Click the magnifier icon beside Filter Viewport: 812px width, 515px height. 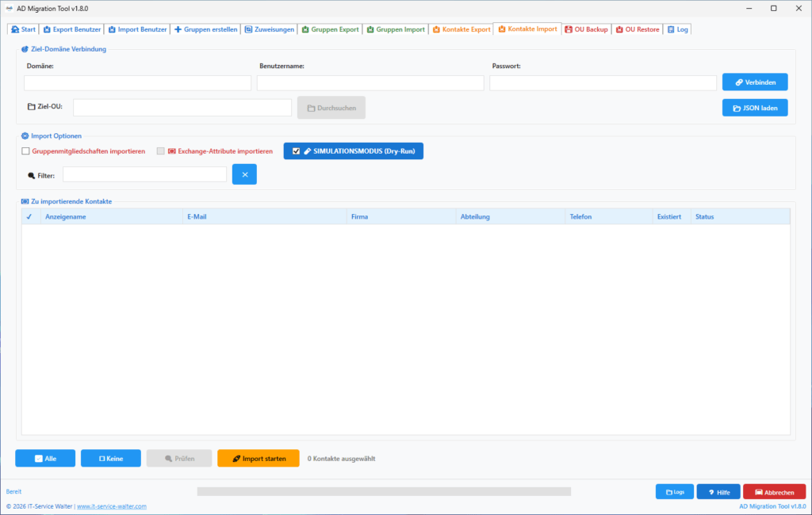(31, 175)
